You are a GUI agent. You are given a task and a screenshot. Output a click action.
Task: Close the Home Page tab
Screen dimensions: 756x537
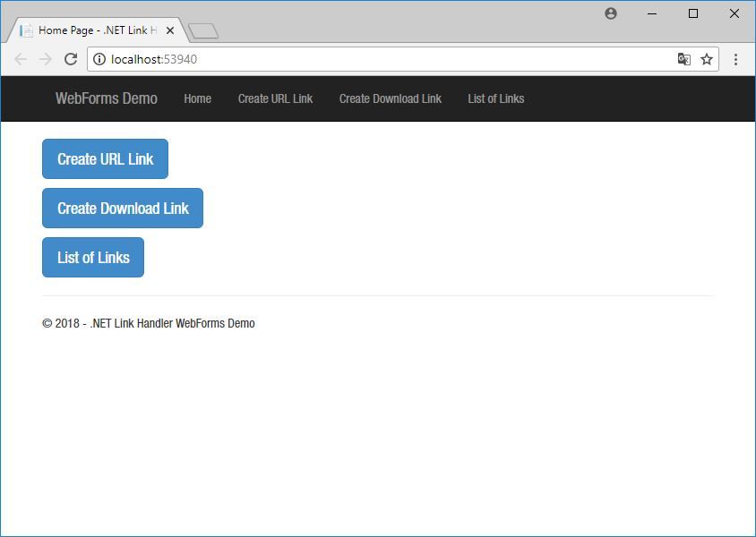click(x=169, y=30)
